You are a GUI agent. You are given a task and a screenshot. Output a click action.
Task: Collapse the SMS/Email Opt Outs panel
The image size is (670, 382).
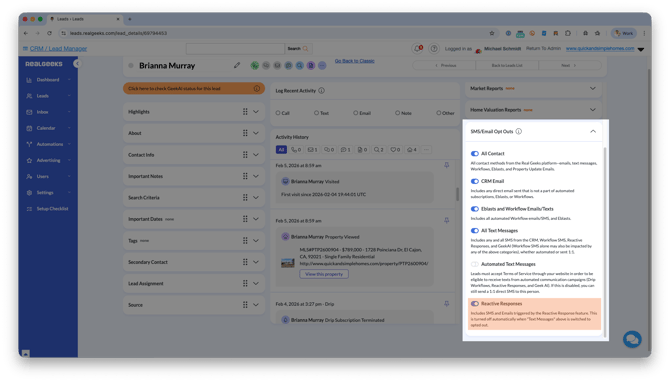coord(593,132)
